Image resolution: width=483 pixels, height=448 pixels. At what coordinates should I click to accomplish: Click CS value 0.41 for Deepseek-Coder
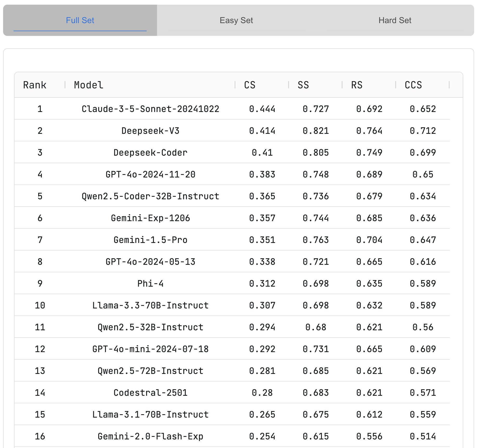pos(262,153)
